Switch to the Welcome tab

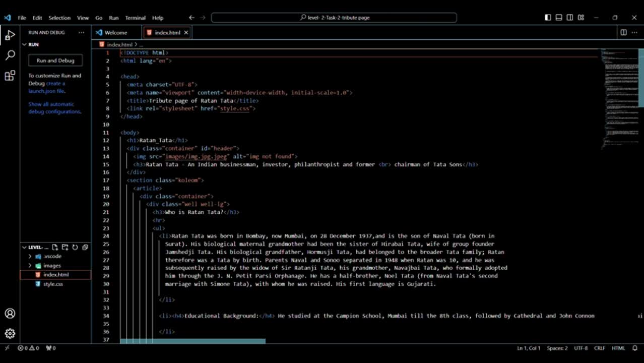pyautogui.click(x=117, y=32)
